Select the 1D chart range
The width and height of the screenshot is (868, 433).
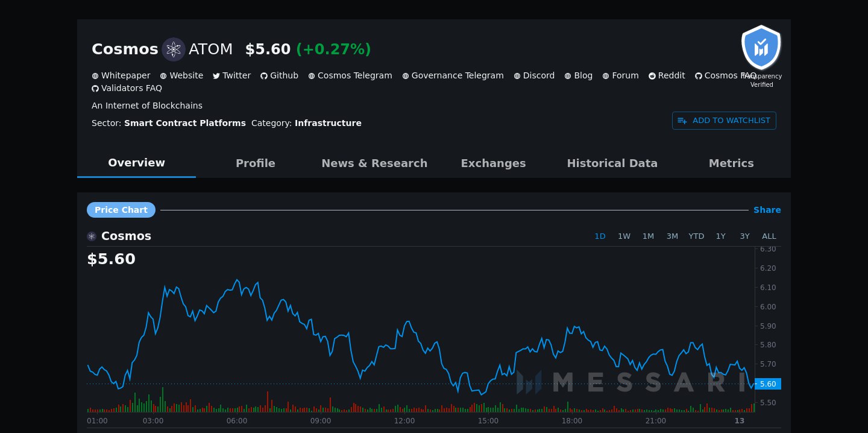click(x=600, y=236)
